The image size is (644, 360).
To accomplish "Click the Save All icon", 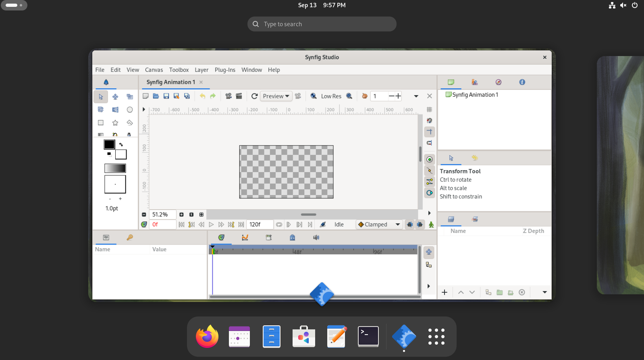I will [x=187, y=96].
